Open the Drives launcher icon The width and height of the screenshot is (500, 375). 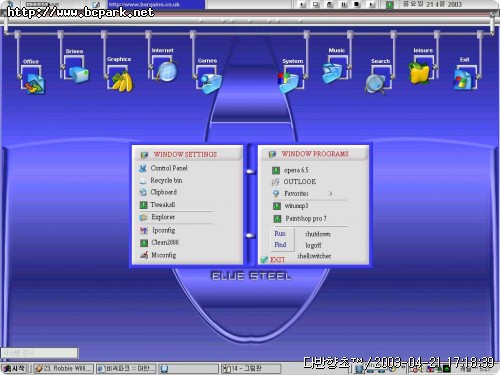[x=78, y=74]
